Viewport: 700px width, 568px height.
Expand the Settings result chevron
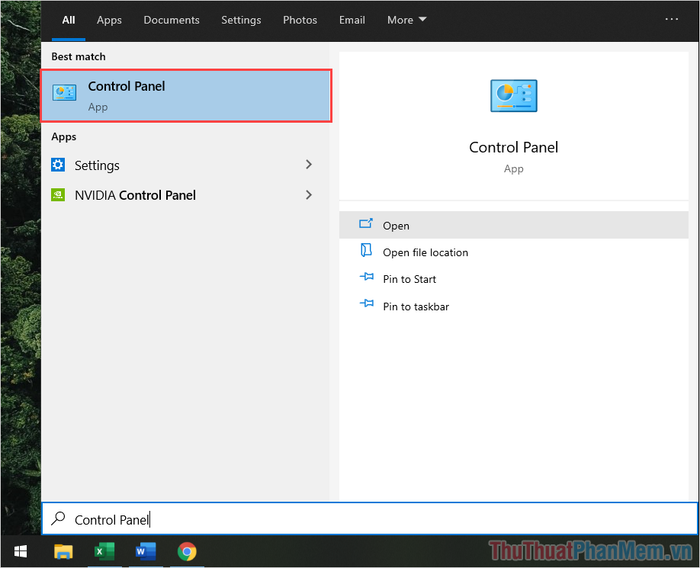pyautogui.click(x=308, y=165)
